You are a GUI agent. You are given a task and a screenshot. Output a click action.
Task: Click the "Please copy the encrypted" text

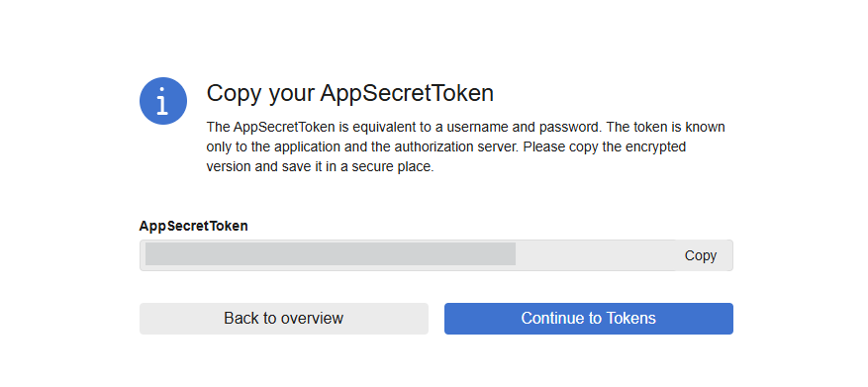(605, 147)
